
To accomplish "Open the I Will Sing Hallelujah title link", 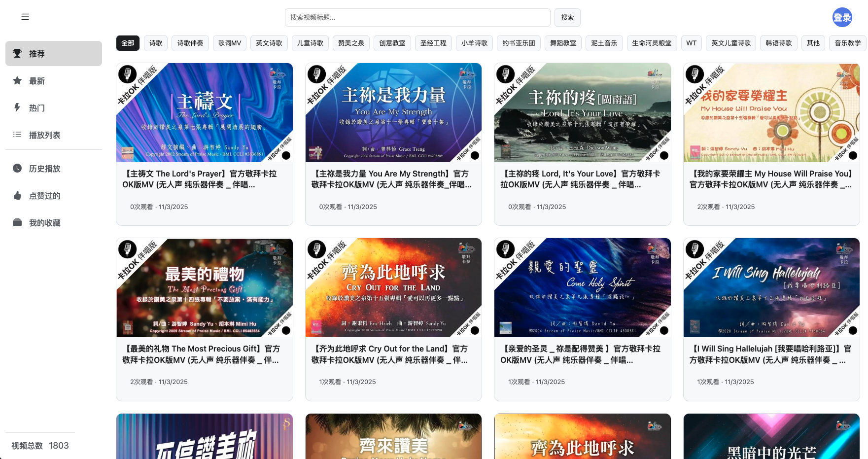I will point(770,354).
